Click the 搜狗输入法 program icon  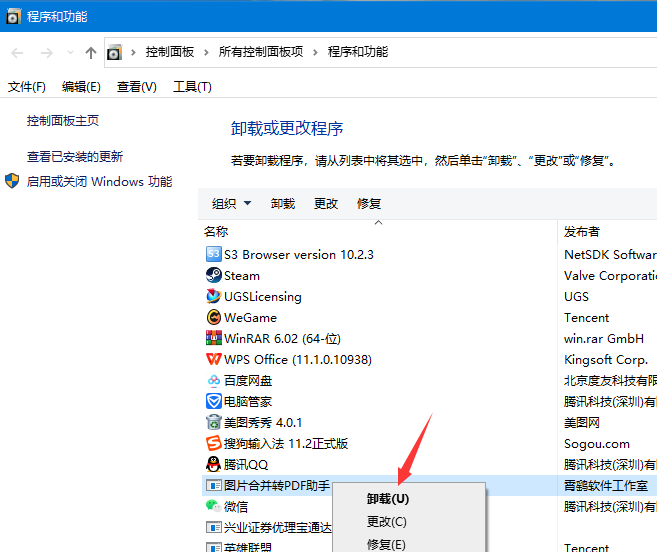click(x=214, y=443)
